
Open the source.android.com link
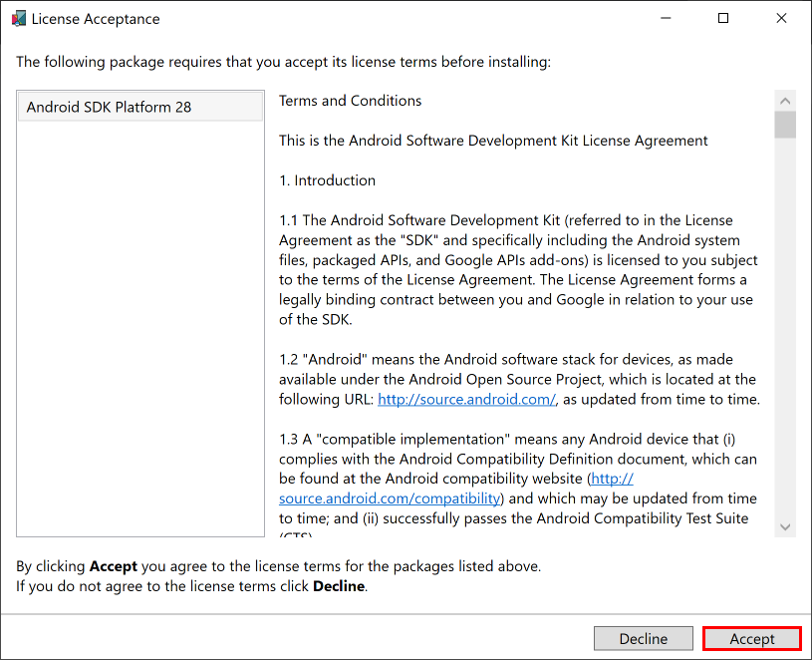[465, 399]
